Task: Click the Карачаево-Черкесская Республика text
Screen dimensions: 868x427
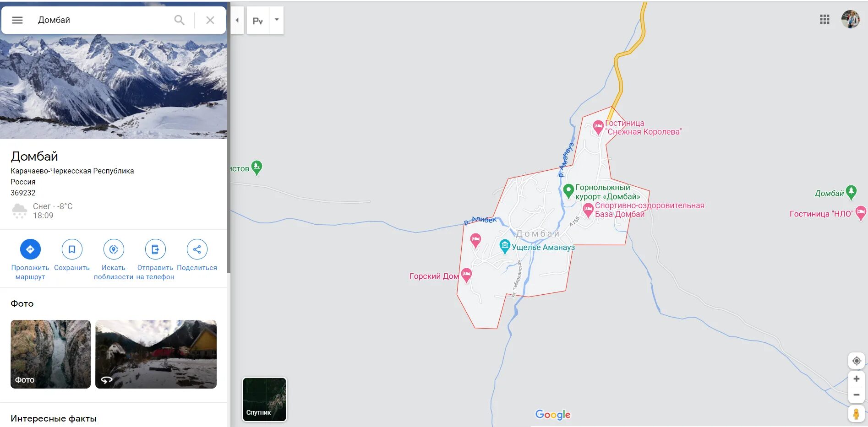Action: (72, 171)
